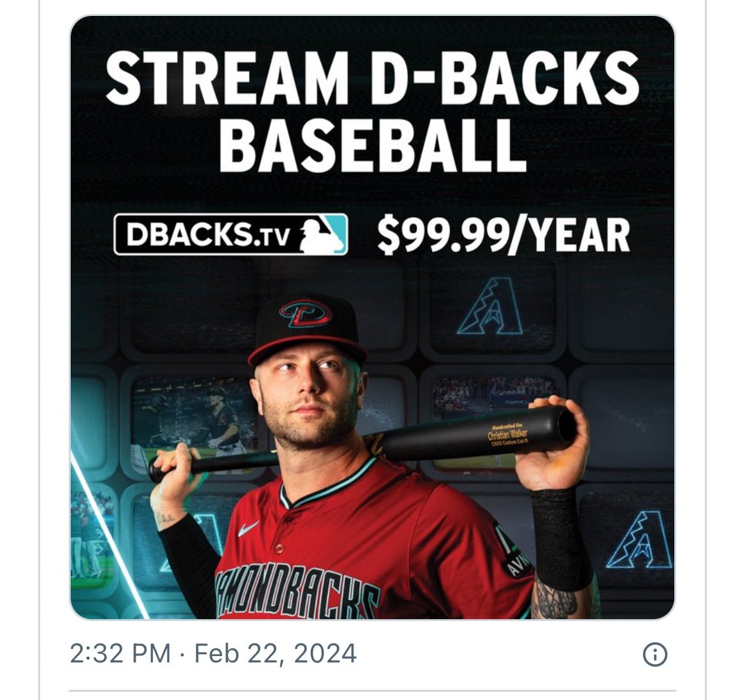Click the STREAM D-BACKS headline
The width and height of the screenshot is (745, 700).
[x=372, y=78]
